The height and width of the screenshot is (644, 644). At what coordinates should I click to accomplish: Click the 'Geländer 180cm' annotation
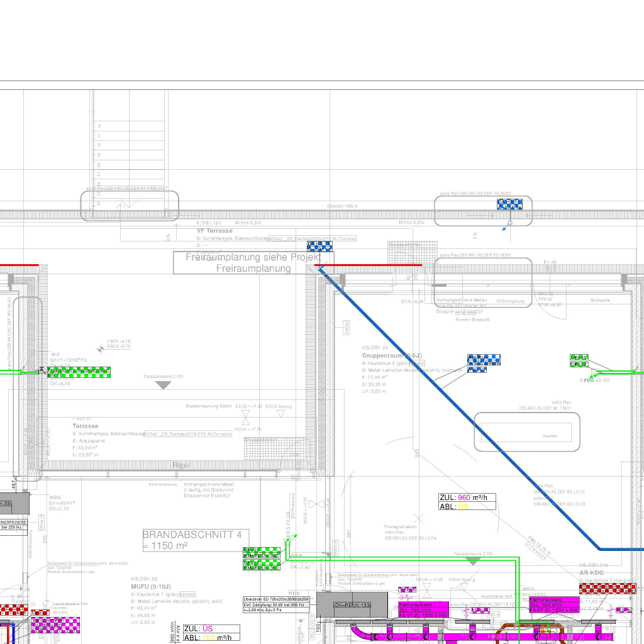click(342, 206)
